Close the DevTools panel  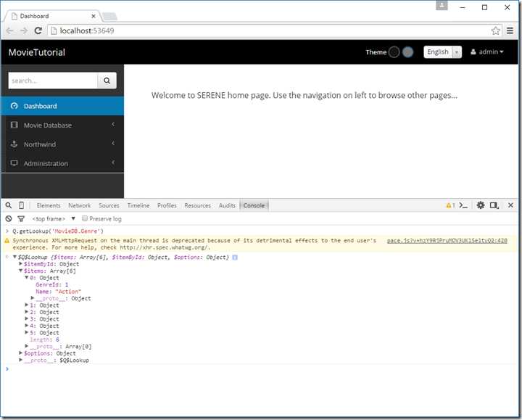pos(510,205)
